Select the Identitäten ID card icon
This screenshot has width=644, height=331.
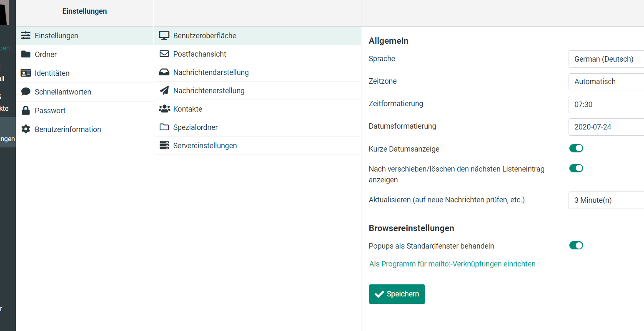point(26,73)
